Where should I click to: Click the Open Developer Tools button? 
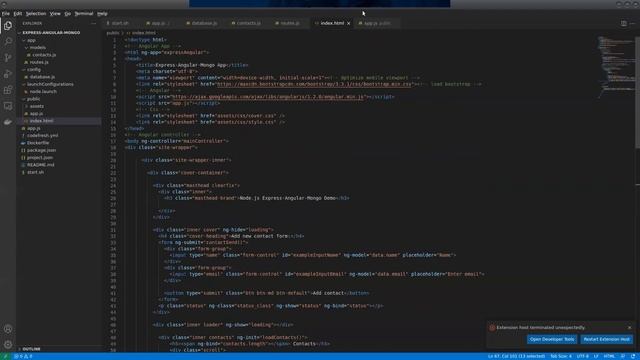click(552, 339)
